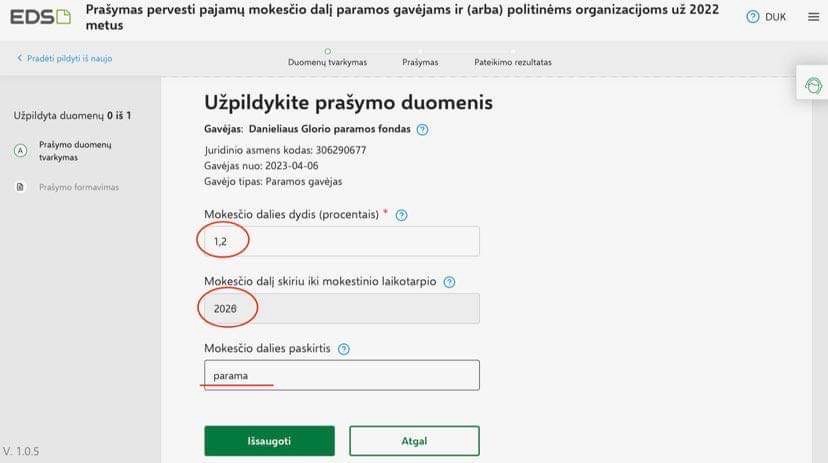Show help for Mokesčio dalies dydis

tap(402, 215)
